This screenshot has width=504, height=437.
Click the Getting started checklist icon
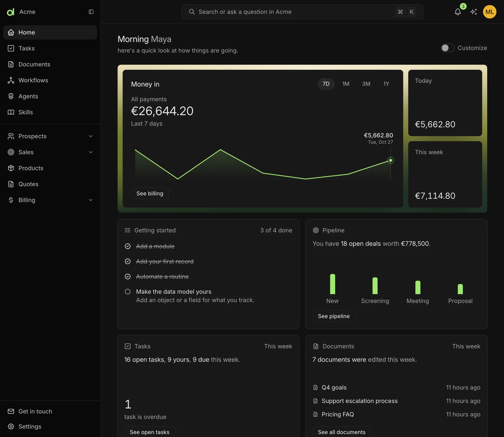pyautogui.click(x=128, y=230)
